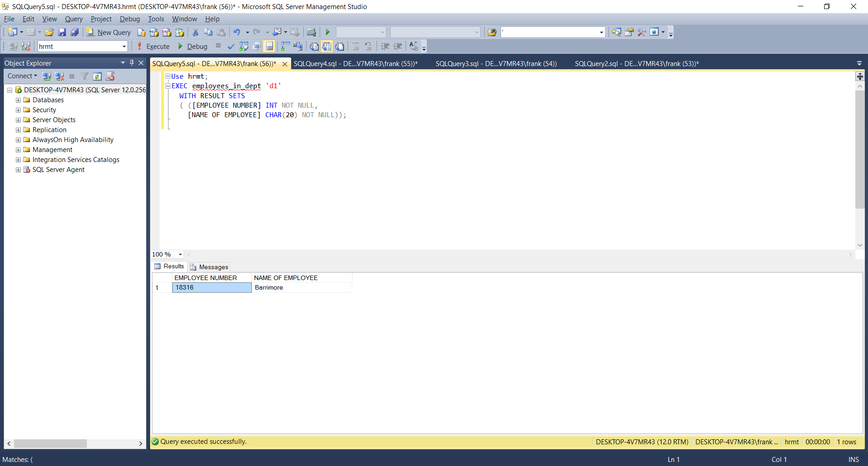The height and width of the screenshot is (466, 868).
Task: Click Specify Values for Template Parameters icon
Action: pos(413,46)
